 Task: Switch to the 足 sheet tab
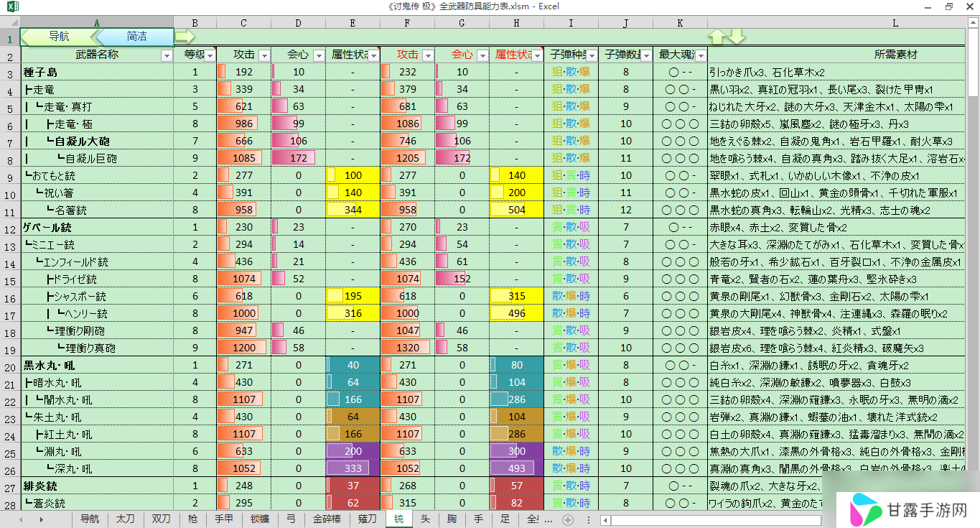point(505,519)
